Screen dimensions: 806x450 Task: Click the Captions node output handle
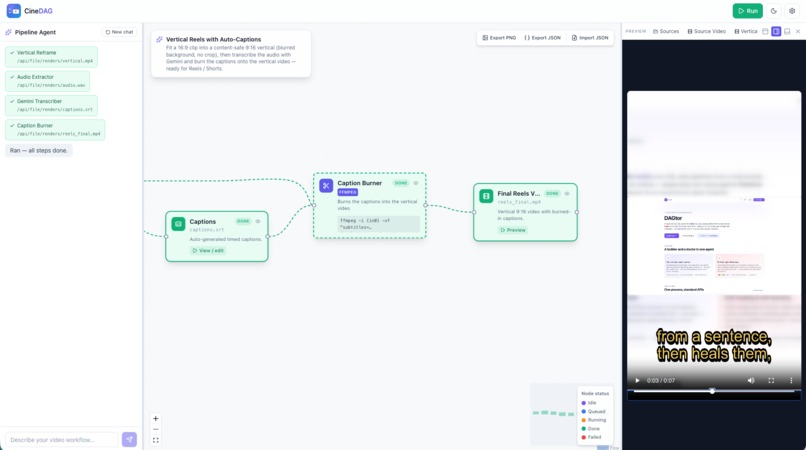tap(268, 237)
